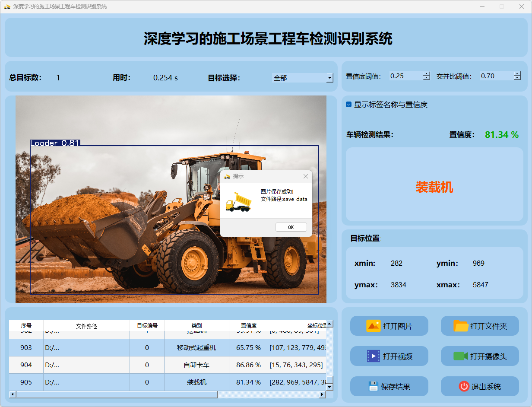Image resolution: width=532 pixels, height=407 pixels.
Task: Increase the confidence threshold value
Action: pos(427,73)
